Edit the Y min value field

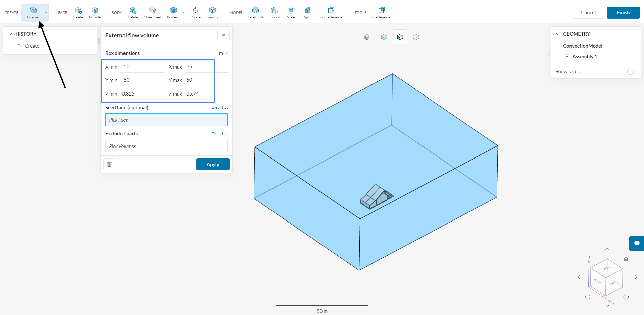(142, 80)
